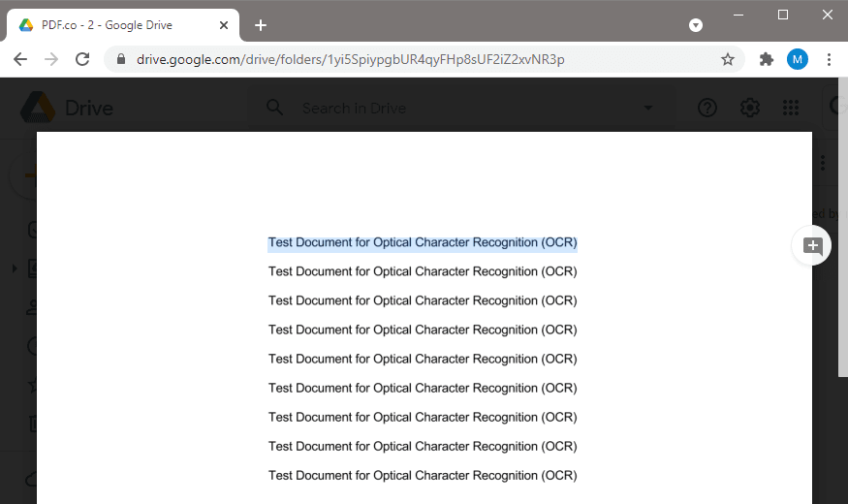View site information via the lock icon
The height and width of the screenshot is (504, 848).
[121, 59]
